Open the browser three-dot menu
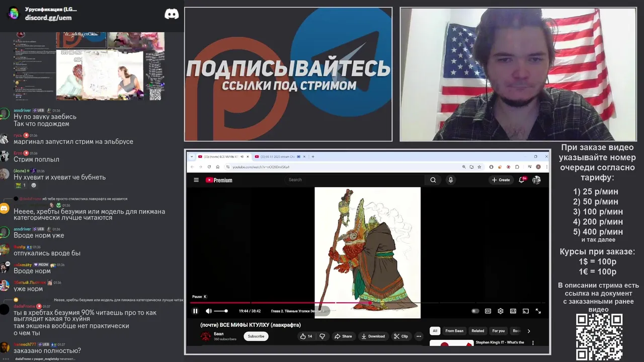The height and width of the screenshot is (362, 644). [547, 167]
